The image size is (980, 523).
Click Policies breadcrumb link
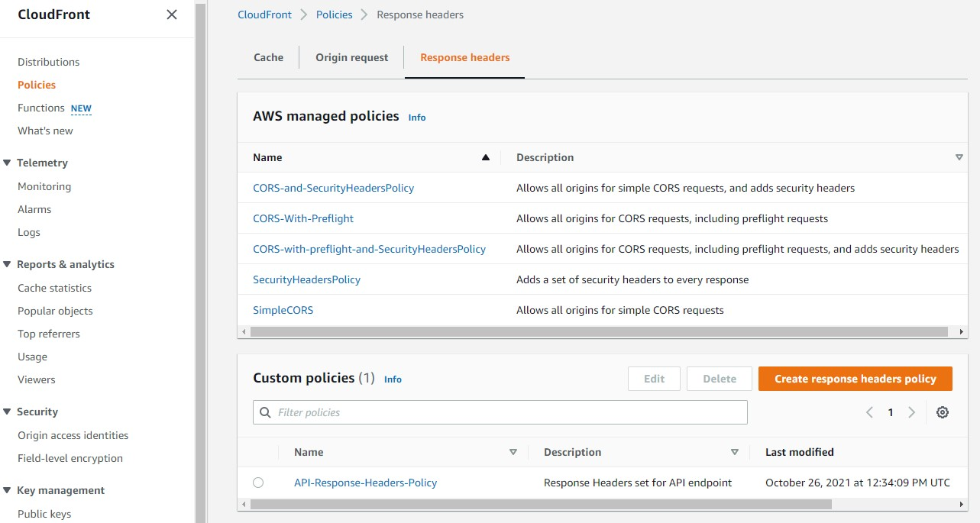[335, 15]
